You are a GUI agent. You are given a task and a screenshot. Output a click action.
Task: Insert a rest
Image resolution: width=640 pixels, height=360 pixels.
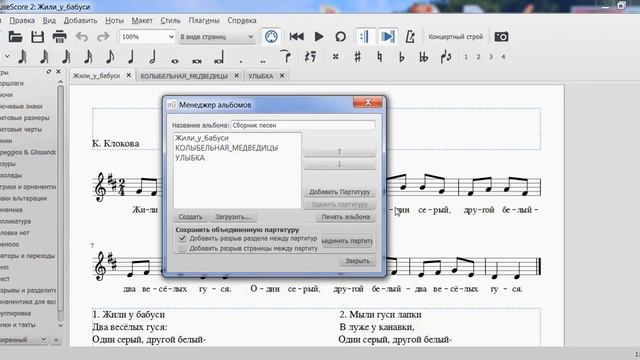click(x=311, y=57)
